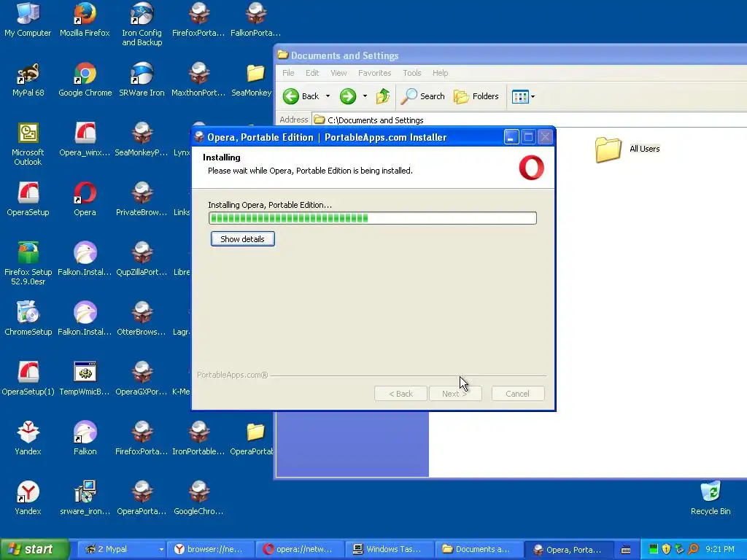Screen dimensions: 747x560
Task: Click Search in the Explorer toolbar
Action: pyautogui.click(x=422, y=96)
